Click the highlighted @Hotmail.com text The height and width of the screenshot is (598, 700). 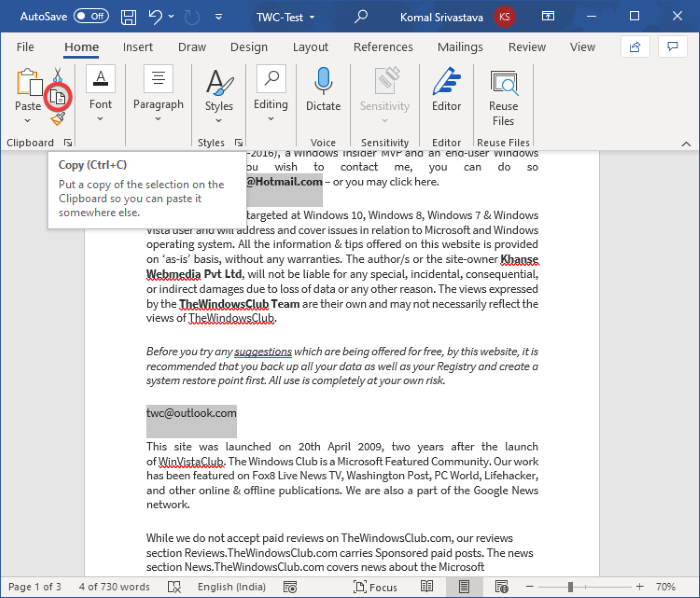pyautogui.click(x=284, y=182)
